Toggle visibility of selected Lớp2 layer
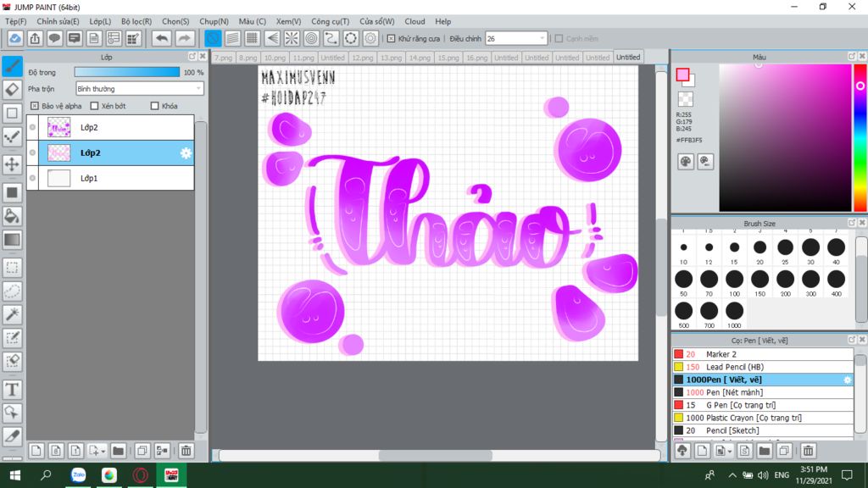Image resolution: width=868 pixels, height=488 pixels. tap(33, 152)
